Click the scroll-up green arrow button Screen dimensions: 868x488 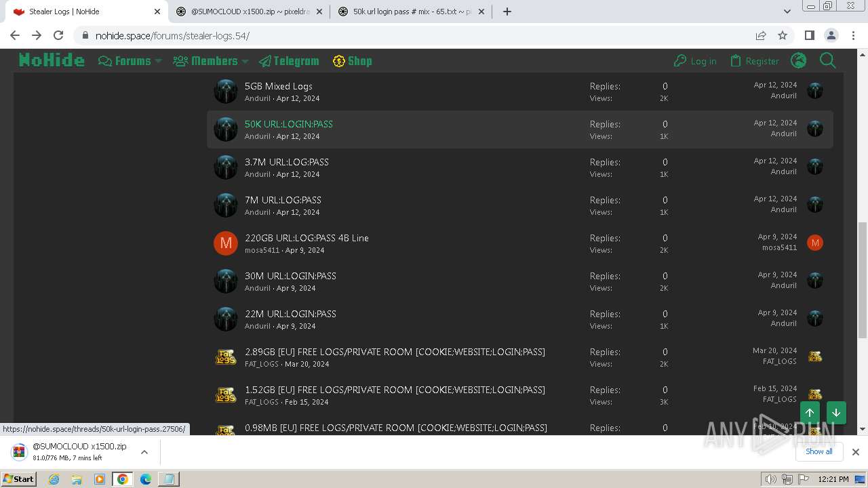tap(810, 413)
